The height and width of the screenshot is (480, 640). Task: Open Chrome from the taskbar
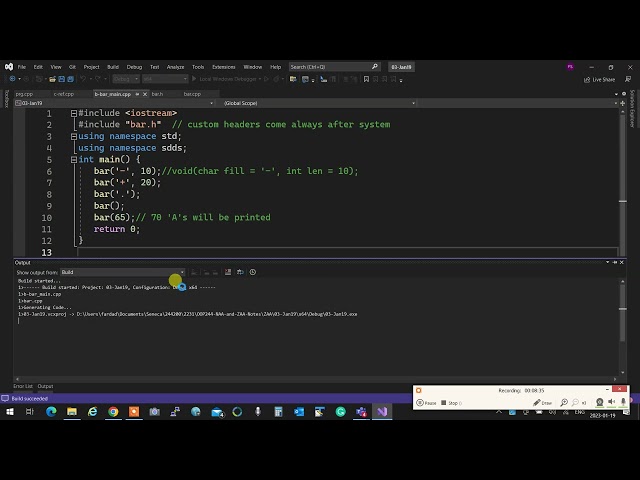113,411
